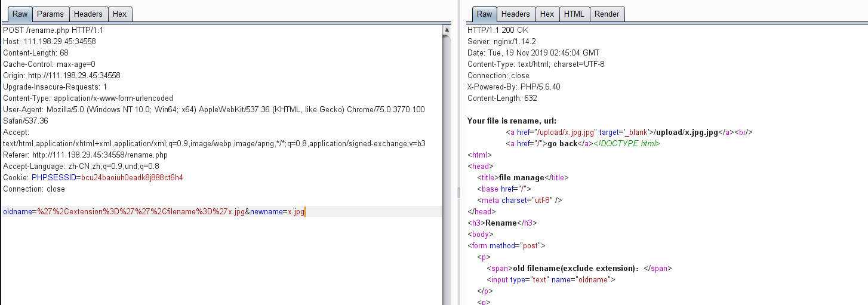Click the Content-Length: 632 response header
This screenshot has width=868, height=305.
pos(502,98)
